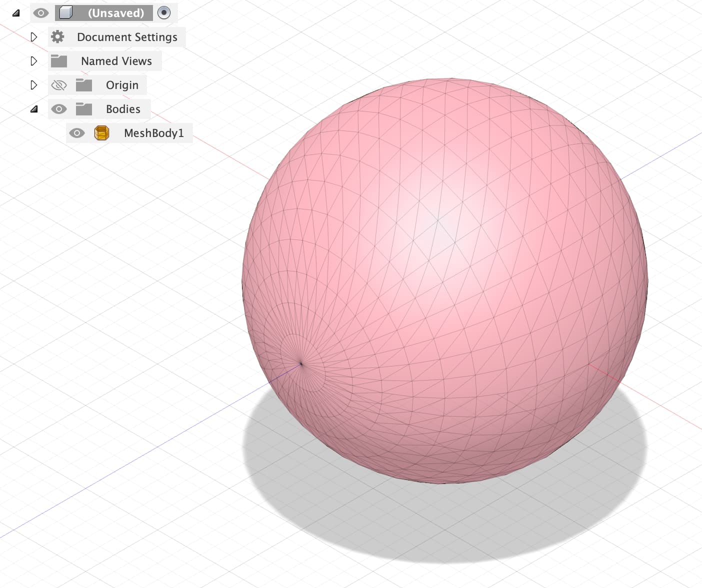702x588 pixels.
Task: Activate the (Unsaved) component radio button
Action: [x=164, y=13]
